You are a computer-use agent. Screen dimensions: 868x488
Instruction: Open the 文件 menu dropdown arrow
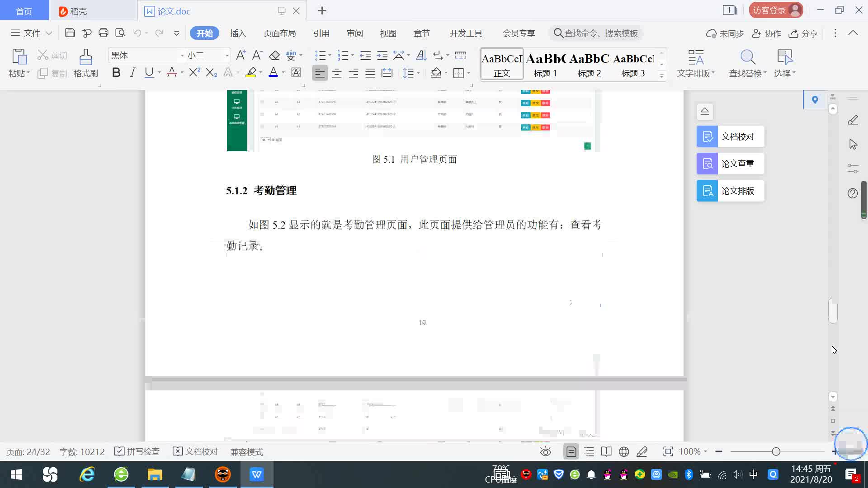pyautogui.click(x=49, y=33)
